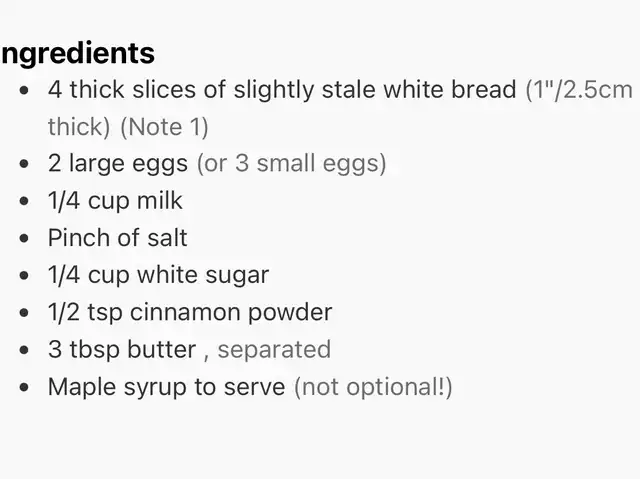The height and width of the screenshot is (479, 640).
Task: Click the bullet beside white sugar
Action: [x=24, y=275]
